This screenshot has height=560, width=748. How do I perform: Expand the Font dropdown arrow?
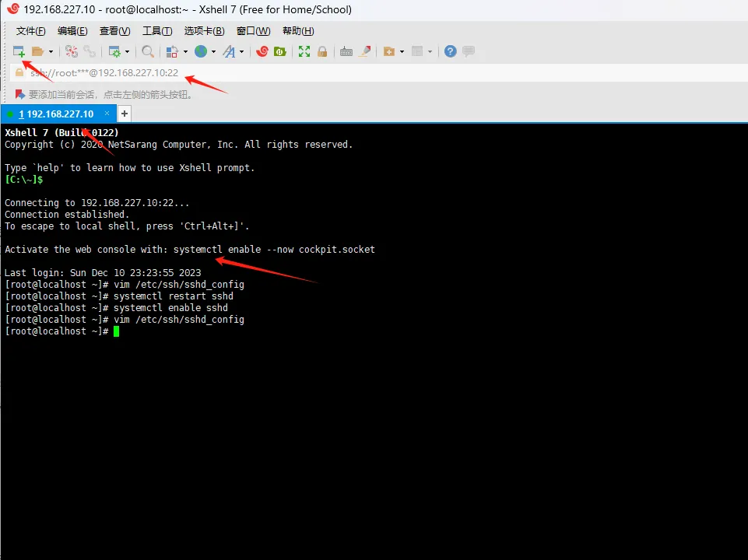(x=242, y=51)
